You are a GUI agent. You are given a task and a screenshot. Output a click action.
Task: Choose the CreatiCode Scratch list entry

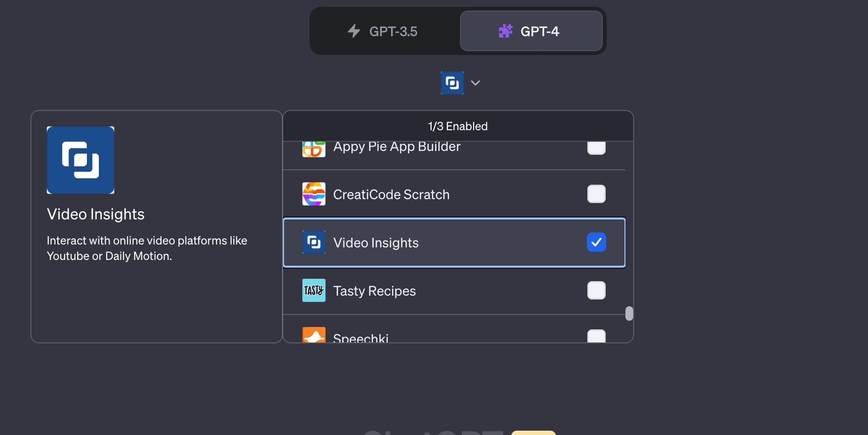pos(454,194)
